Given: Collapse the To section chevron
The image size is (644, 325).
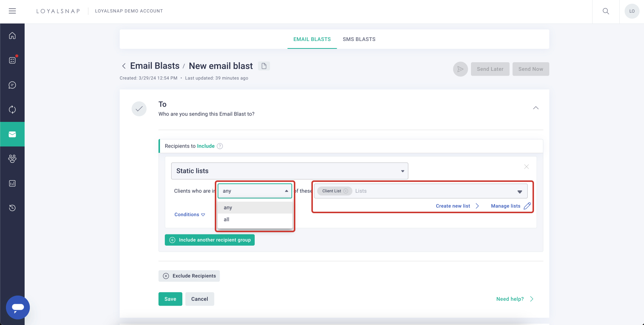Looking at the screenshot, I should (x=536, y=108).
